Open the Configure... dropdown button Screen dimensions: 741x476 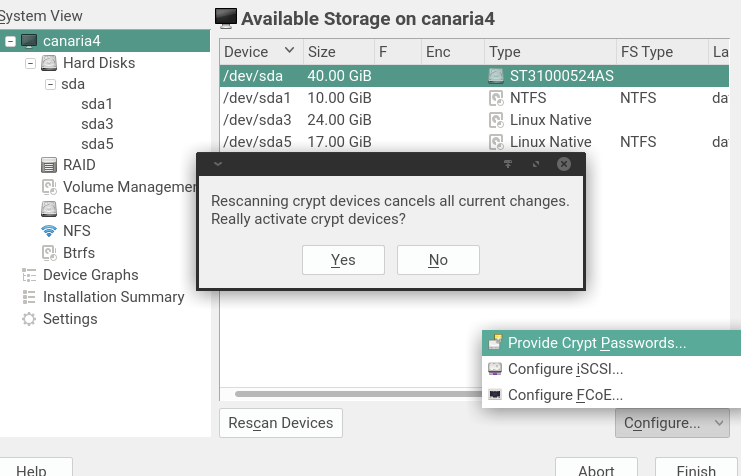[672, 423]
